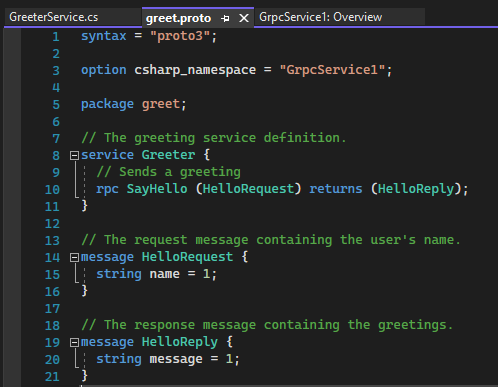
Task: Close the greet.proto tab
Action: click(244, 18)
